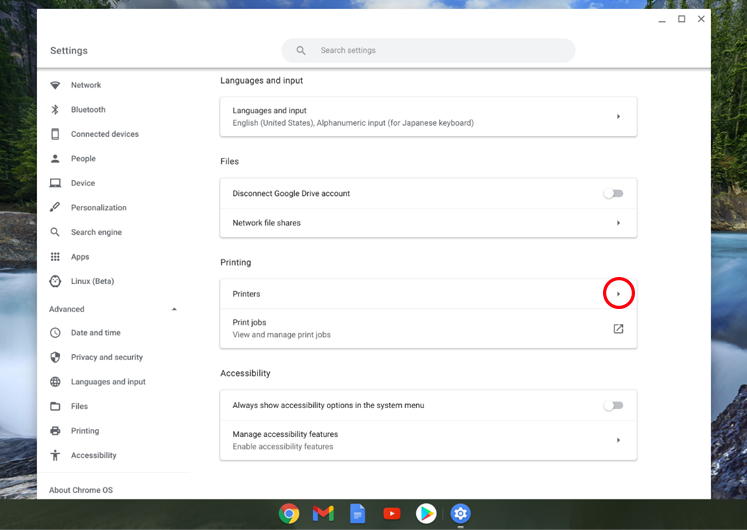Open About Chrome OS link
The width and height of the screenshot is (747, 530).
(x=81, y=490)
